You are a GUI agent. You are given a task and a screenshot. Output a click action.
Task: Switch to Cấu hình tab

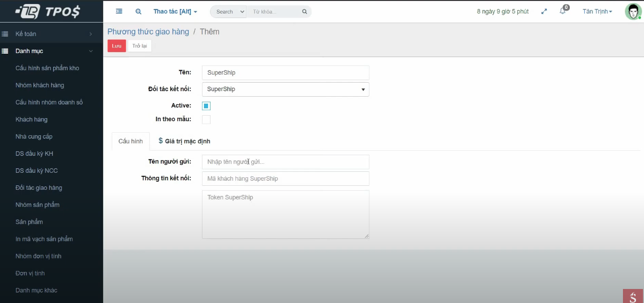point(131,141)
